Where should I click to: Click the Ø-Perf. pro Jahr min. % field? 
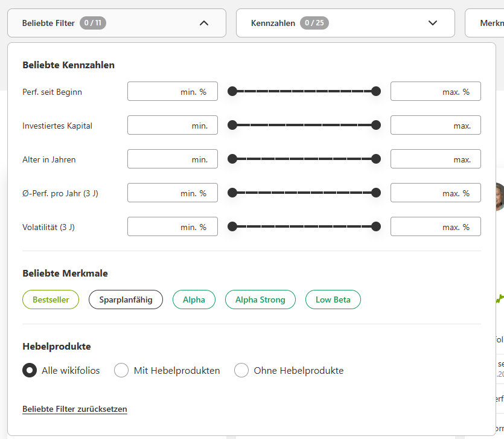[x=173, y=193]
